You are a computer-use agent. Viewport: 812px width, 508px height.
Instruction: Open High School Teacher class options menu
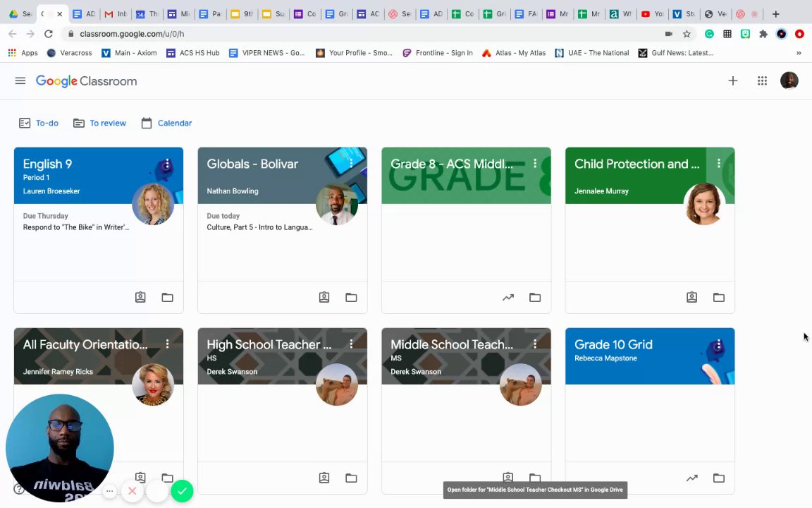tap(351, 344)
